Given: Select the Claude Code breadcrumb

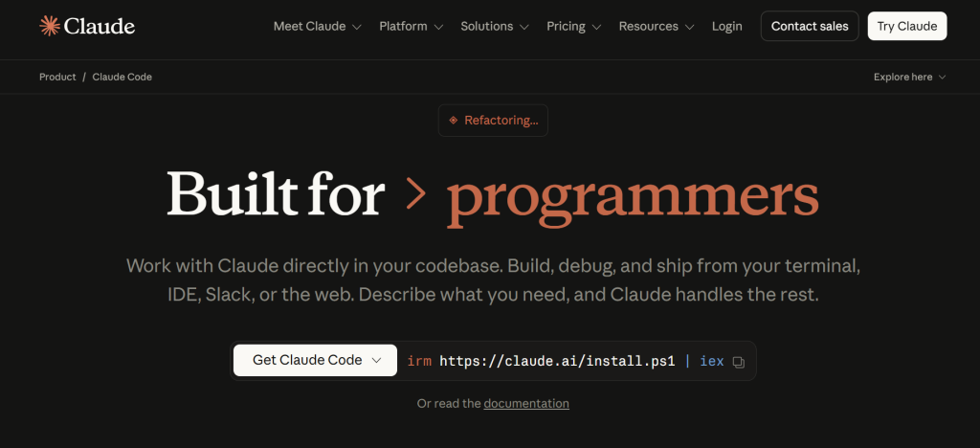Looking at the screenshot, I should pos(122,77).
